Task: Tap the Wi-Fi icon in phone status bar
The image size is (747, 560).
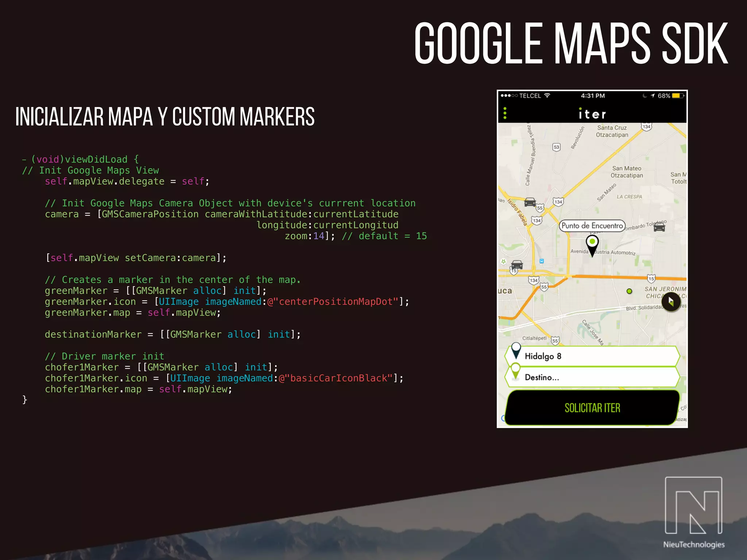Action: (x=547, y=96)
